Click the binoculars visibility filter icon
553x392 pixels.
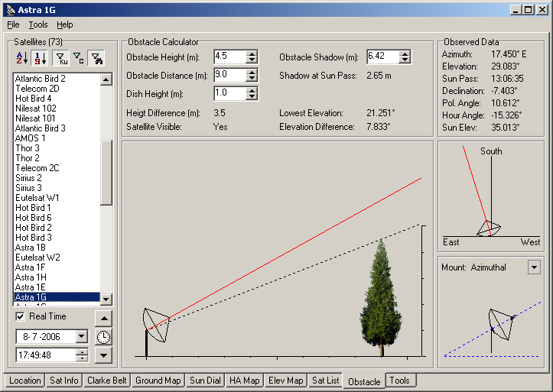point(97,58)
